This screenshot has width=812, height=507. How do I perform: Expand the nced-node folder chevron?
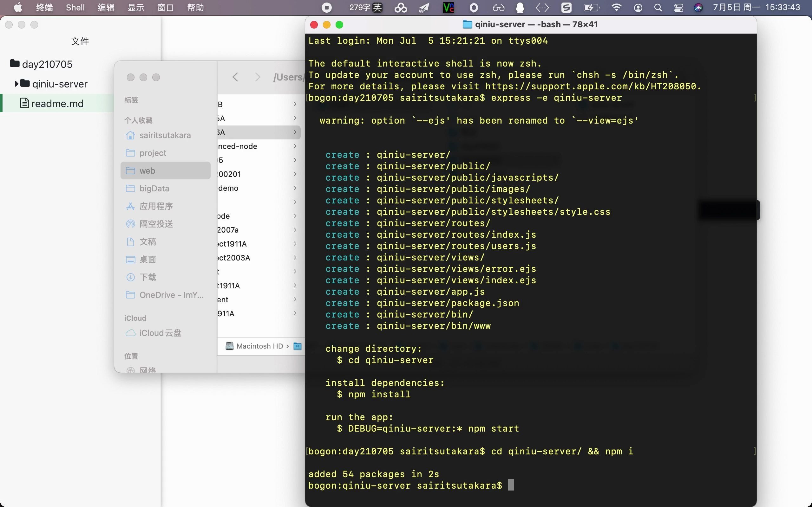click(x=295, y=146)
